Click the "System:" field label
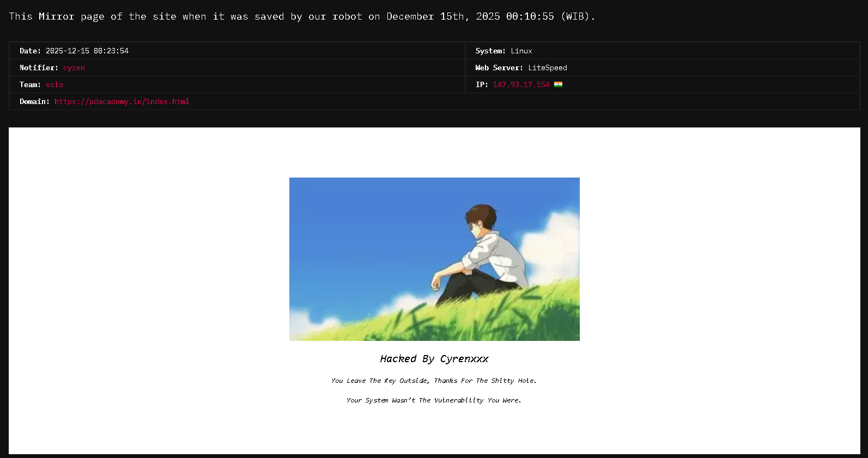868x458 pixels. [490, 51]
